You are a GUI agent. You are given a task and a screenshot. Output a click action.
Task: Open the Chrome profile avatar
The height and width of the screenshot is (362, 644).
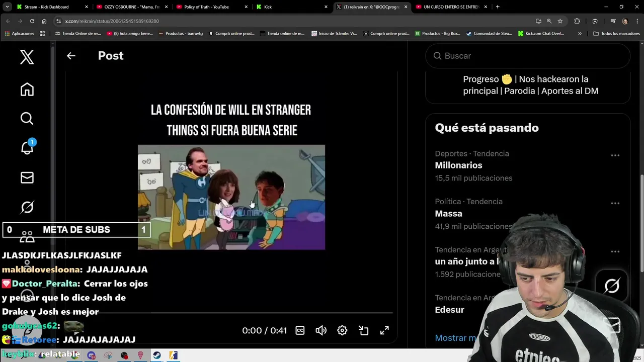coord(625,21)
